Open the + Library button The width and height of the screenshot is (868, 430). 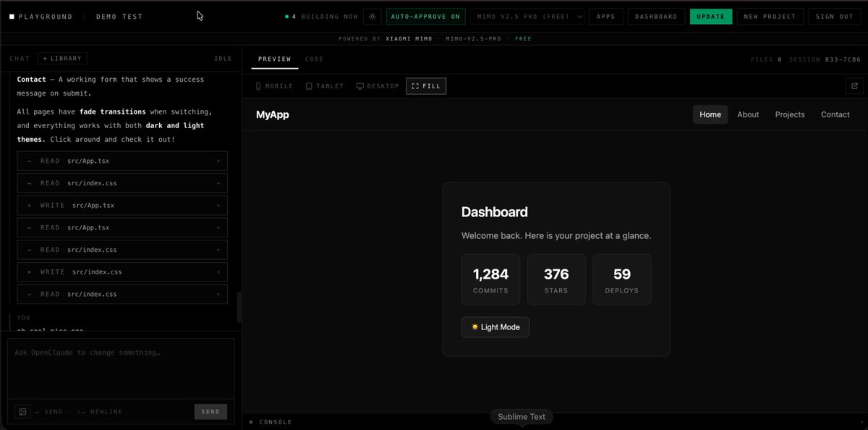click(x=63, y=59)
